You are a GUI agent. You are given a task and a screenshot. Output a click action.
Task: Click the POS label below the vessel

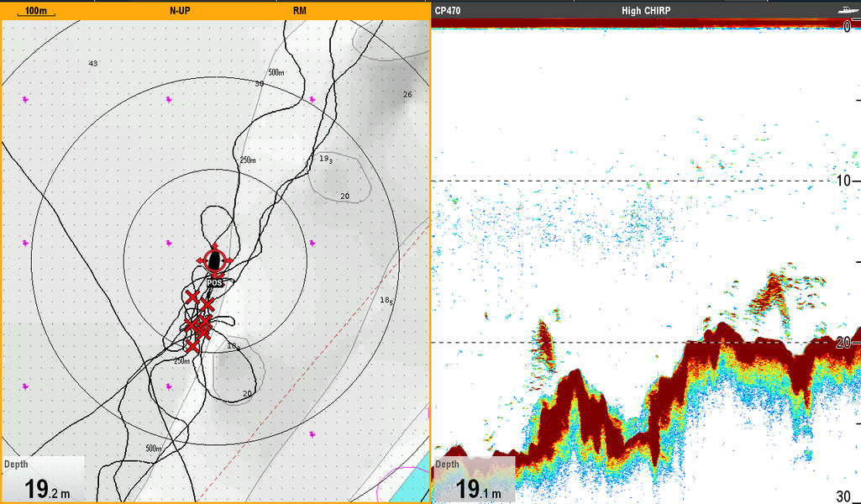(215, 283)
